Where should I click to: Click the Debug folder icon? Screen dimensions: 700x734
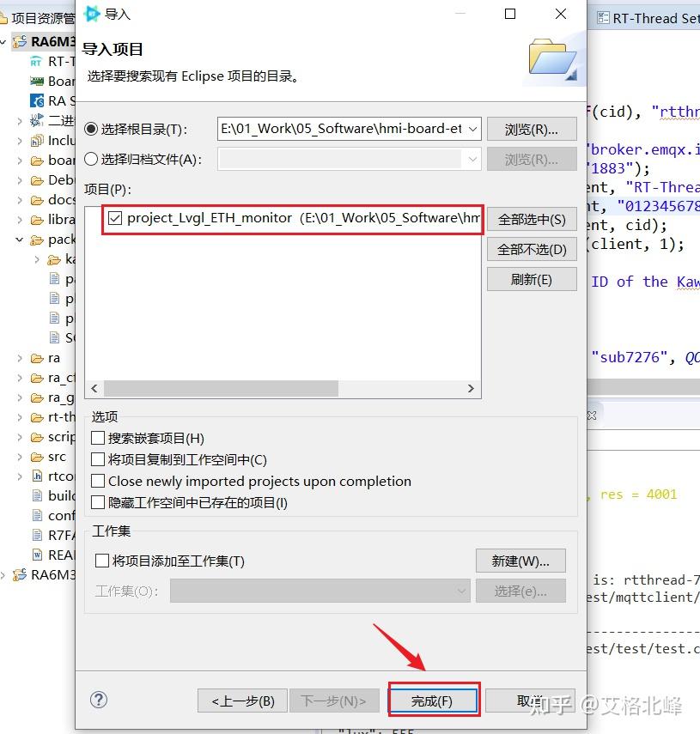pos(37,180)
